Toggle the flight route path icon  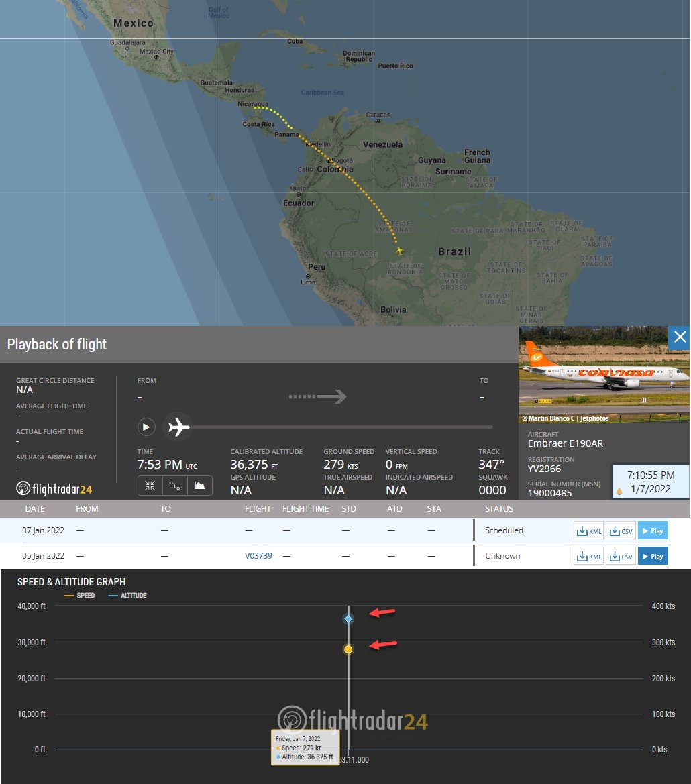click(x=174, y=486)
